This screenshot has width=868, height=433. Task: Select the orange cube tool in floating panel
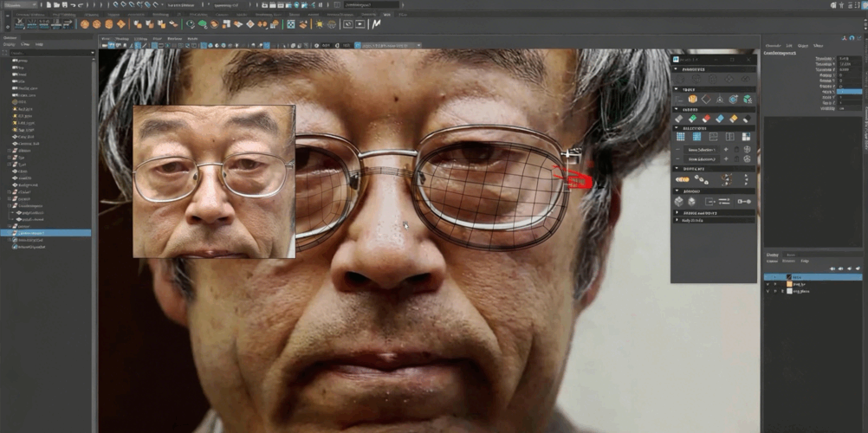[x=692, y=99]
